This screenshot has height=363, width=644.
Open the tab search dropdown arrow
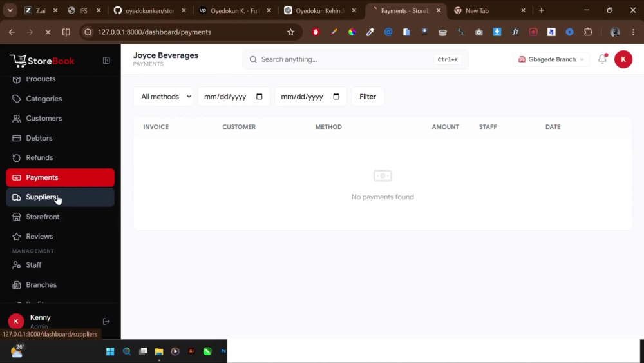pyautogui.click(x=10, y=11)
